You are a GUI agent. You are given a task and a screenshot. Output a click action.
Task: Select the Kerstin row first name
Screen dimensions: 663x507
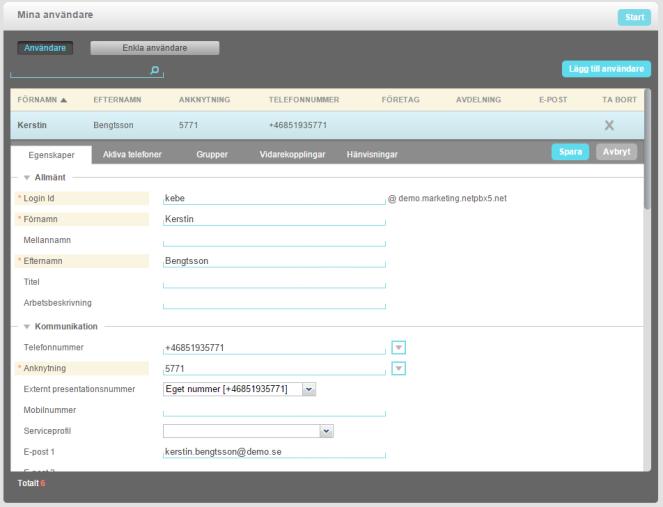32,125
